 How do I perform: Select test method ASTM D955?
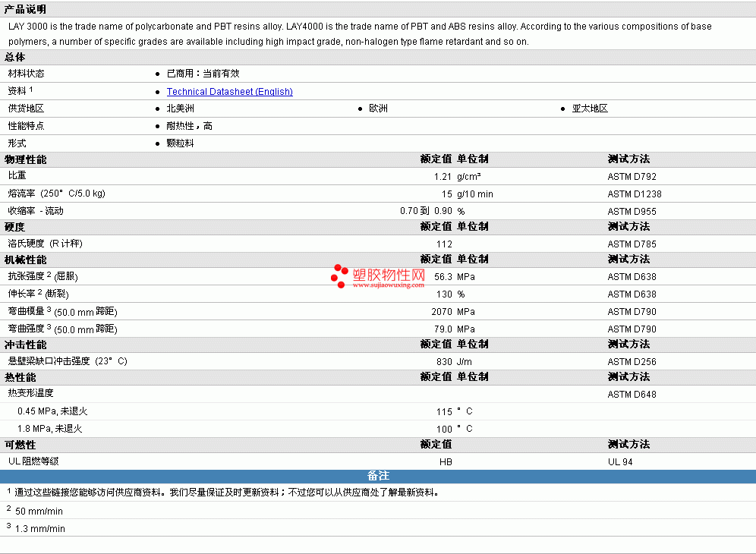(x=632, y=211)
